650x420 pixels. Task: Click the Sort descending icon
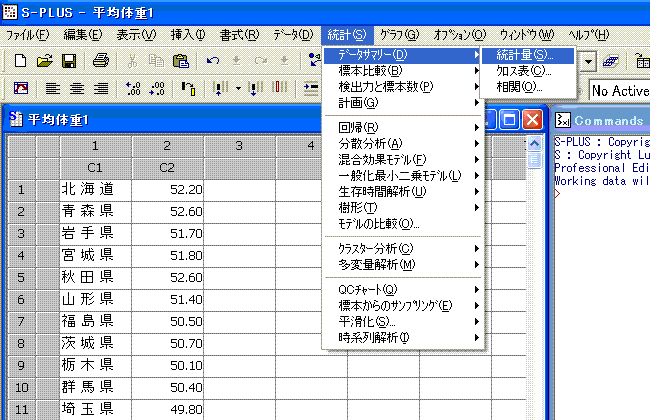click(255, 88)
